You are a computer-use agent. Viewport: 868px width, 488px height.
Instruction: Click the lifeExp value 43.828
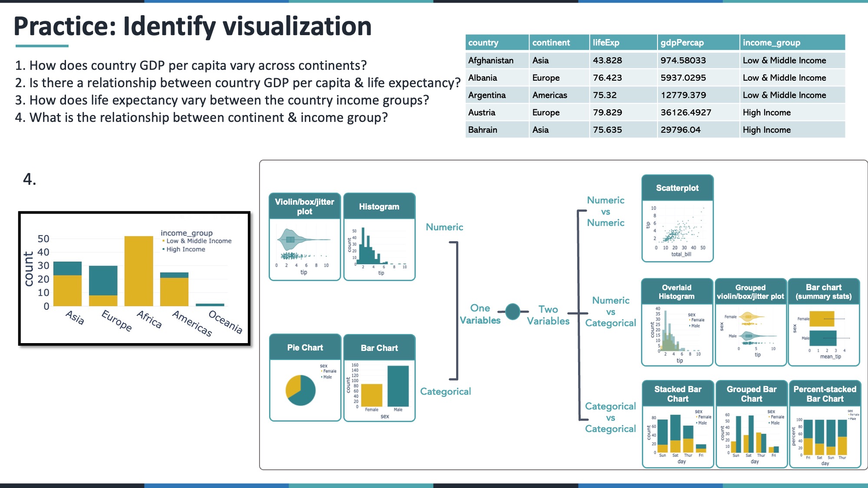(x=608, y=60)
